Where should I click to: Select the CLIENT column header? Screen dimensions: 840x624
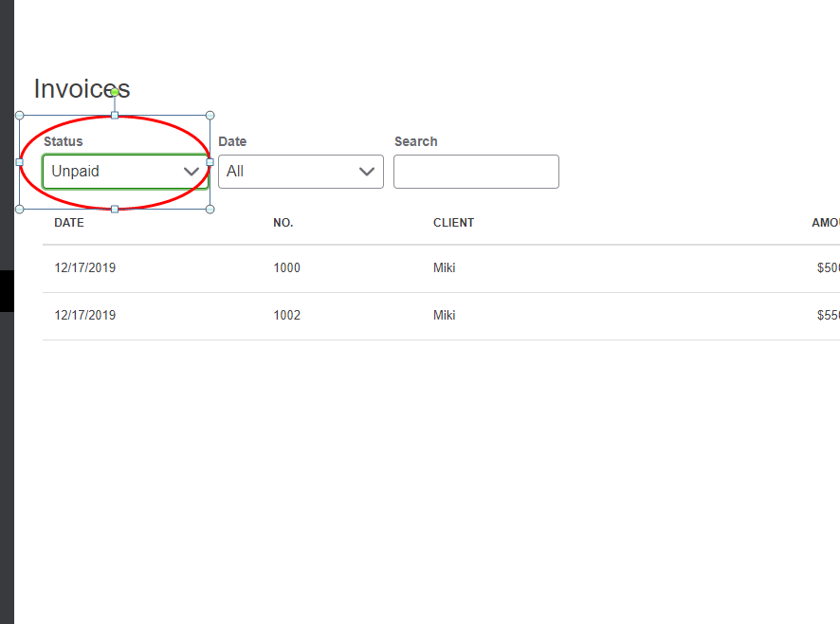pyautogui.click(x=453, y=223)
